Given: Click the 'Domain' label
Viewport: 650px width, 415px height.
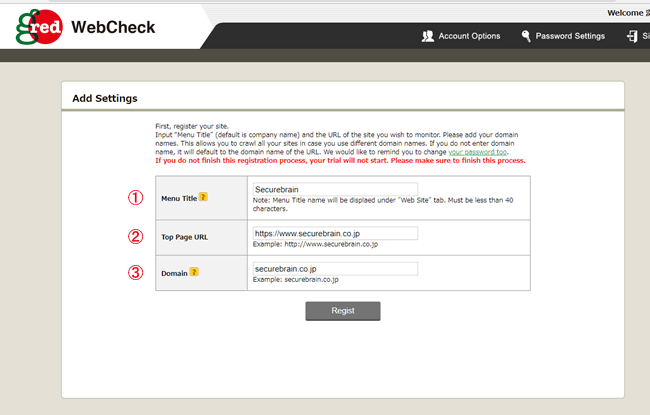Looking at the screenshot, I should pyautogui.click(x=174, y=273).
